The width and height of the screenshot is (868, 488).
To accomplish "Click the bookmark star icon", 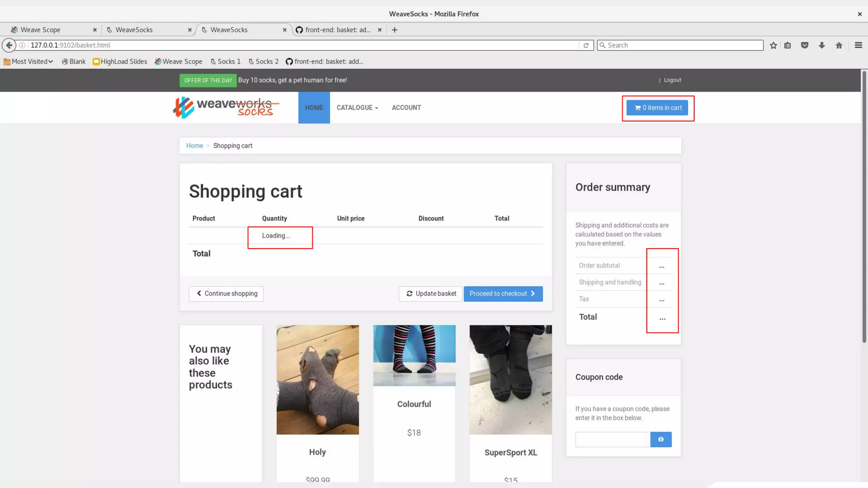I will (x=773, y=45).
